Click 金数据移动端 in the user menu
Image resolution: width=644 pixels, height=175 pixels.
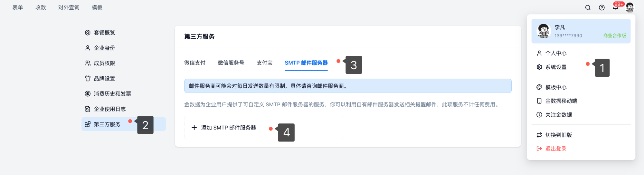click(561, 101)
